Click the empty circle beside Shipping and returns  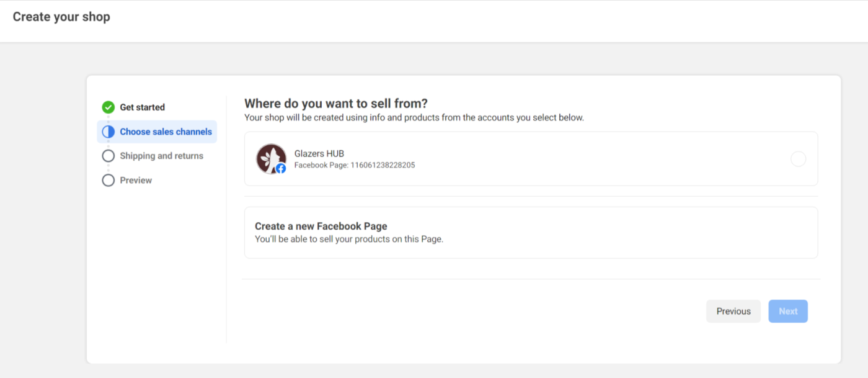(108, 156)
